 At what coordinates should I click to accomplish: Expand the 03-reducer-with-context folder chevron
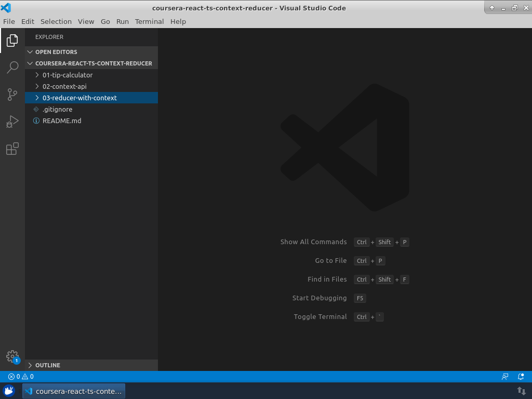click(x=37, y=98)
